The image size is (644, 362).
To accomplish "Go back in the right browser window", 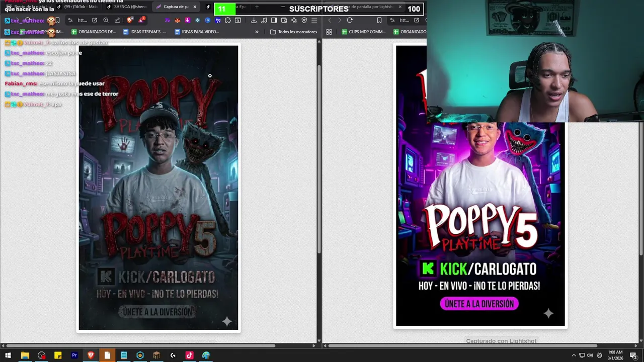I will coord(330,20).
